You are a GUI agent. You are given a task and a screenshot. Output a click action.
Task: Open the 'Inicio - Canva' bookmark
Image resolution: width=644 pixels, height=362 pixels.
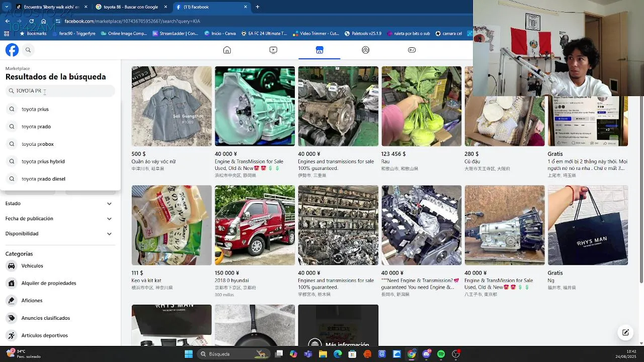pos(220,34)
